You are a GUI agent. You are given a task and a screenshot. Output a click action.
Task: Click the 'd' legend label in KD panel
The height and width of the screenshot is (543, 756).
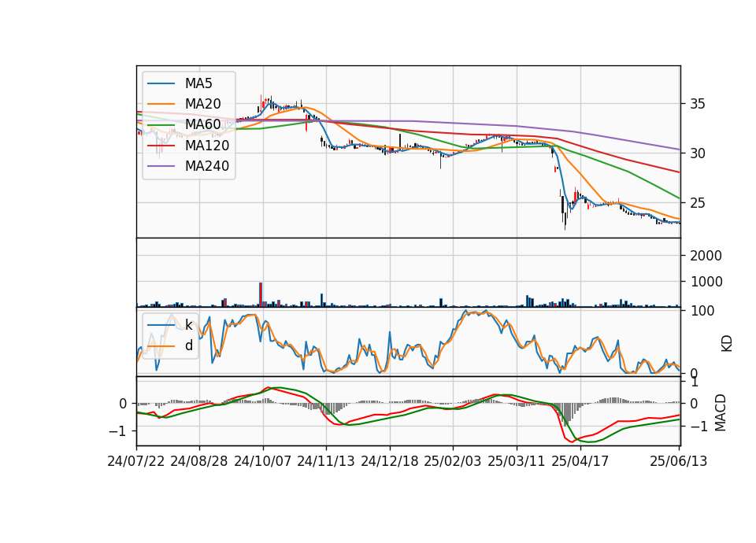(x=188, y=345)
